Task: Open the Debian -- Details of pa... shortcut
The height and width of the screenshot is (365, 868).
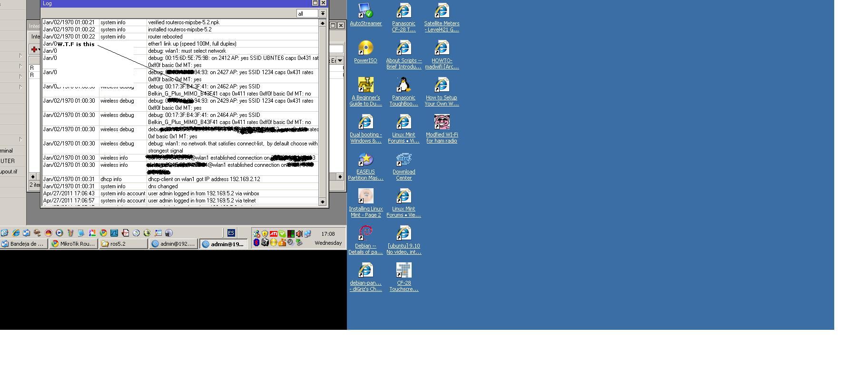Action: (365, 240)
